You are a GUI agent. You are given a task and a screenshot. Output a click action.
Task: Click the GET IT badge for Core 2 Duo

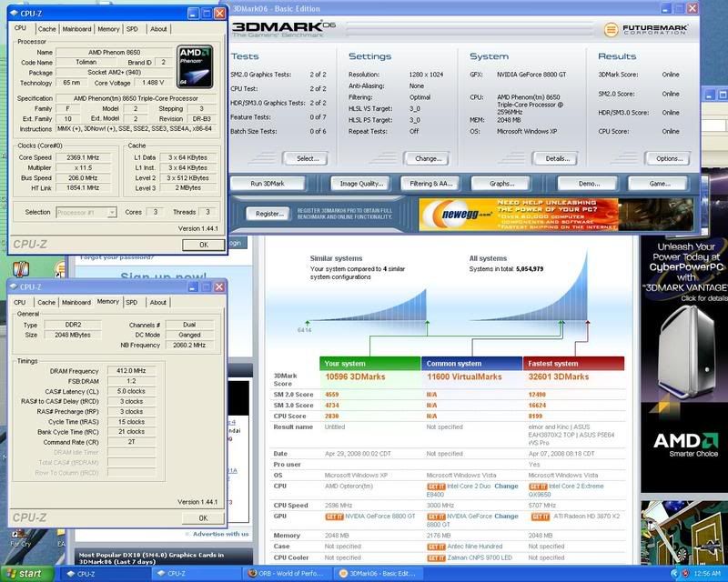tap(436, 487)
